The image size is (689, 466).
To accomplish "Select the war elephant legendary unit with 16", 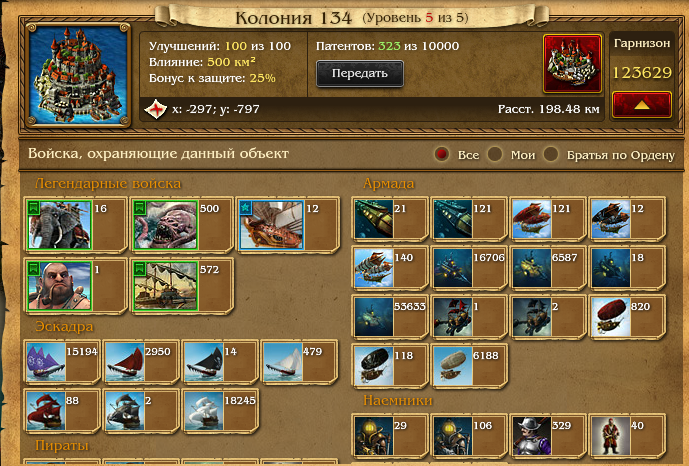I will click(x=59, y=225).
